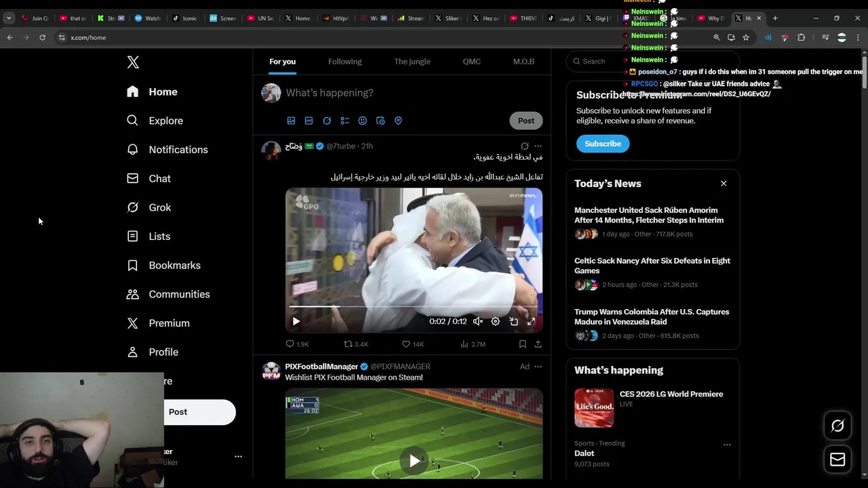This screenshot has height=488, width=868.
Task: Add media image to the new post
Action: tap(291, 121)
